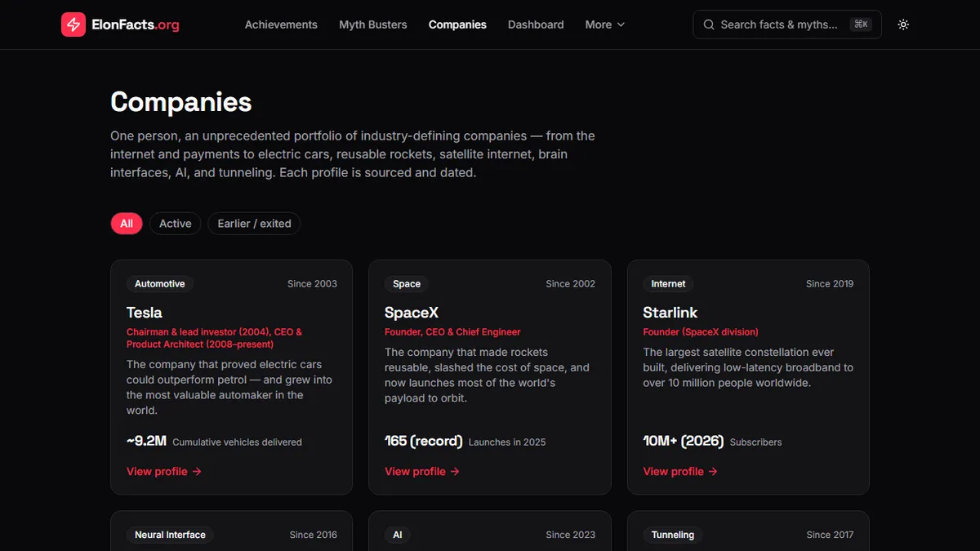Open the Myth Busters nav item
Image resolution: width=980 pixels, height=551 pixels.
tap(373, 24)
